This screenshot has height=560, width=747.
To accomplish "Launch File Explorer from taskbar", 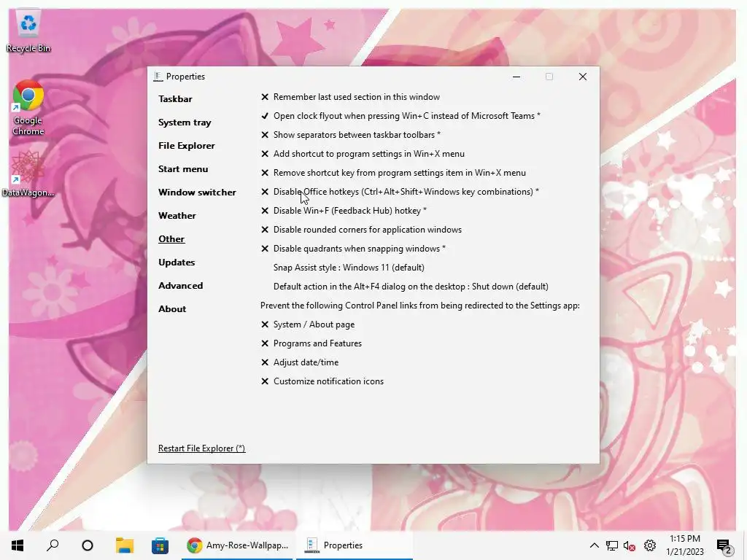I will point(124,545).
